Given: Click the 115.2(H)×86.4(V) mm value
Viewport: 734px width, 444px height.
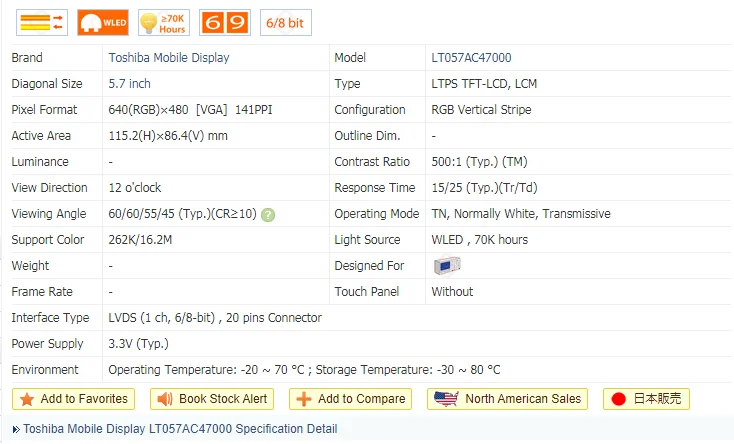Looking at the screenshot, I should 168,136.
